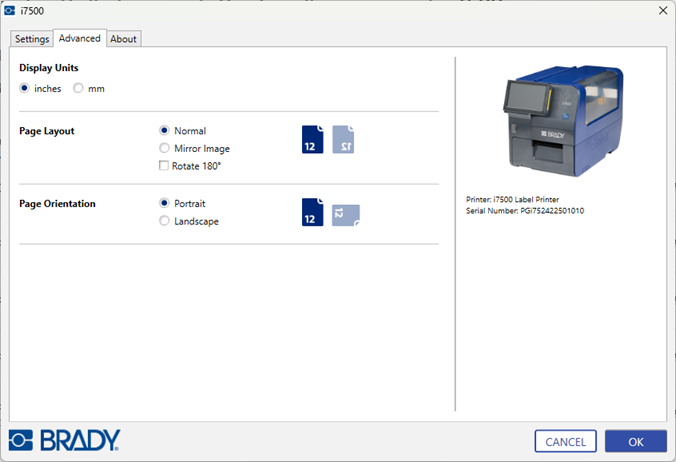Switch to the Settings tab

32,39
